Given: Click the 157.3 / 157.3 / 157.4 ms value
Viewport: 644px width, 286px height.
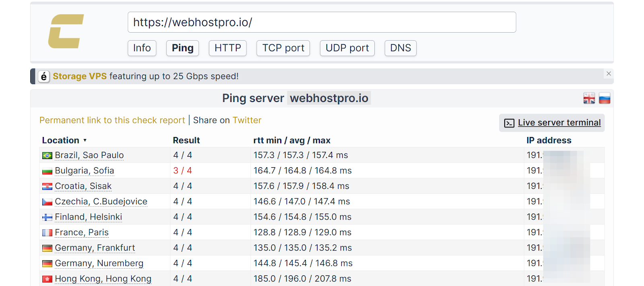Looking at the screenshot, I should [x=301, y=155].
